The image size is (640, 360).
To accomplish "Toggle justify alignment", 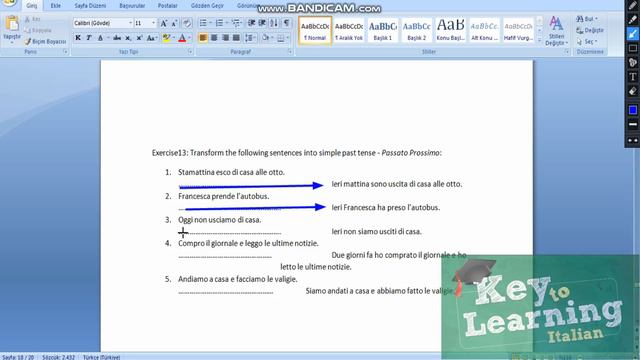I will [236, 38].
